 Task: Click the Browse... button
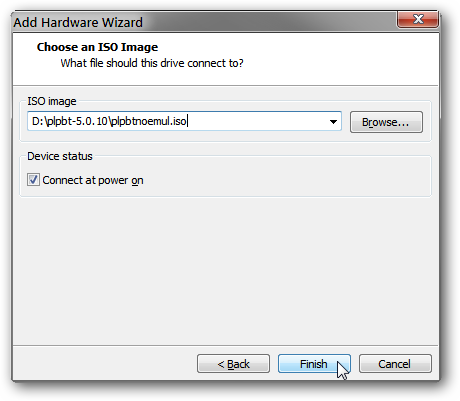point(386,122)
